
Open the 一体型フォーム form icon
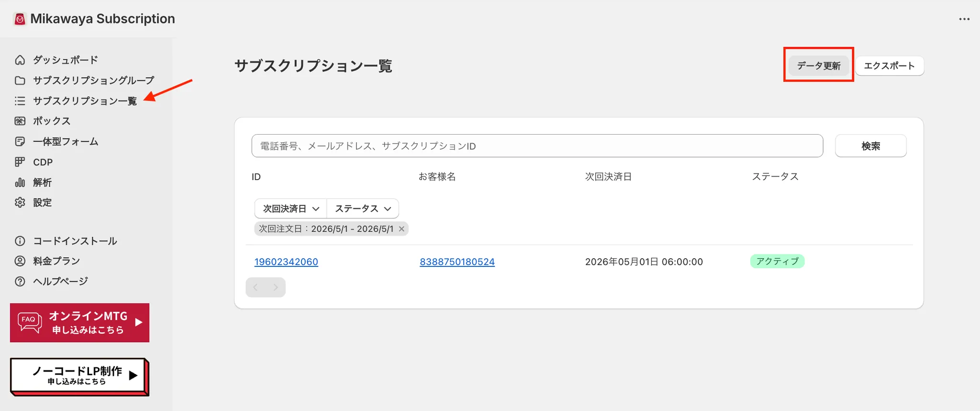pyautogui.click(x=20, y=142)
